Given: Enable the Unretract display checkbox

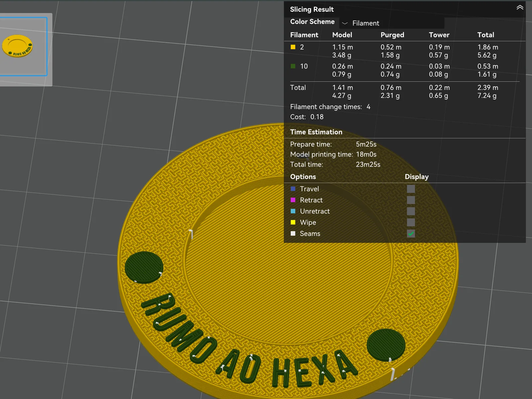Looking at the screenshot, I should point(411,211).
